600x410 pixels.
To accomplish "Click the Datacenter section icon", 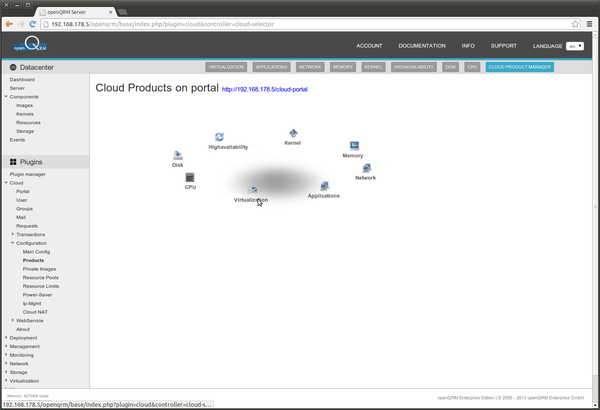I will (x=13, y=67).
